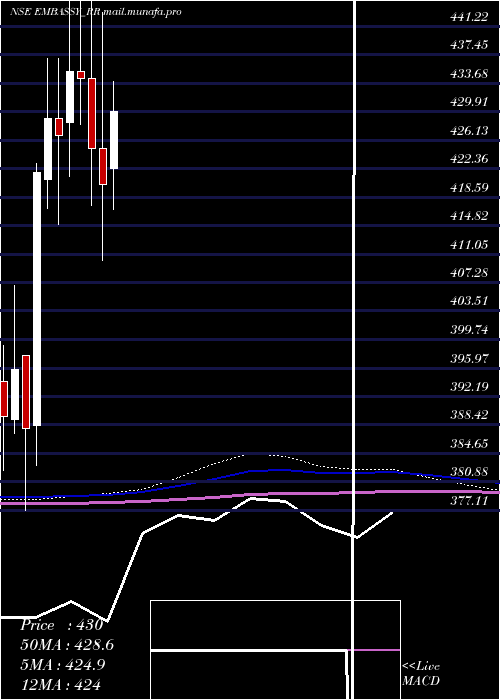Click the 418.59 price axis label
This screenshot has width=500, height=700.
468,188
